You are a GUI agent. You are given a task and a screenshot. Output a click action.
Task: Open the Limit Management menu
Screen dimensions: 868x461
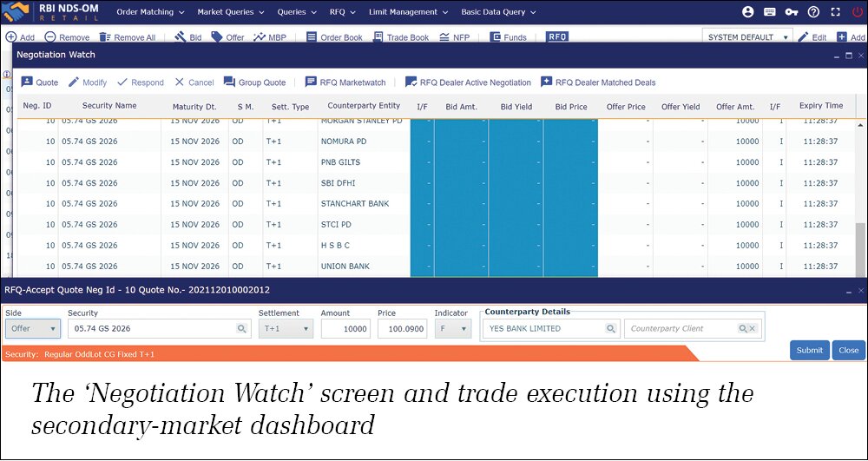(x=407, y=12)
